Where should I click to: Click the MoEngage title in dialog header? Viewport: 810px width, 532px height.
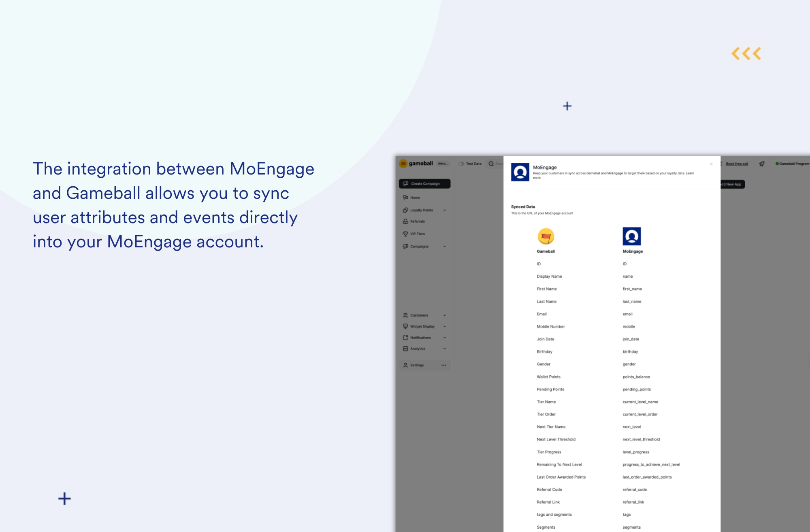545,168
